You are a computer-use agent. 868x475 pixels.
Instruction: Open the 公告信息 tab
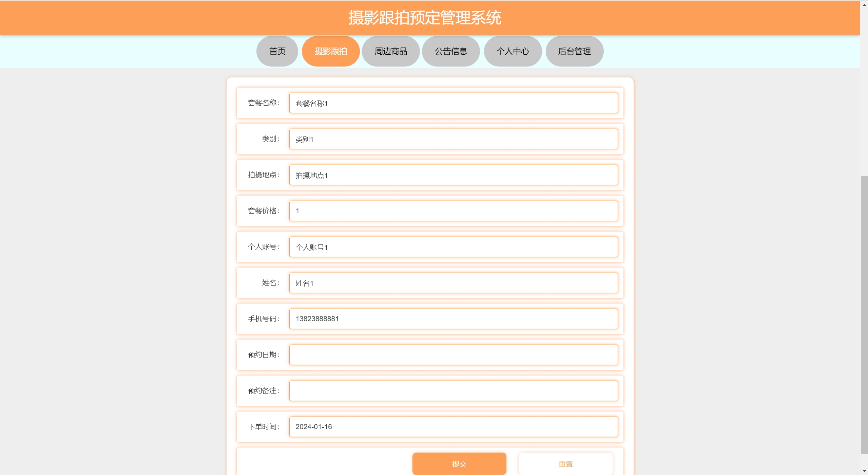[x=451, y=51]
